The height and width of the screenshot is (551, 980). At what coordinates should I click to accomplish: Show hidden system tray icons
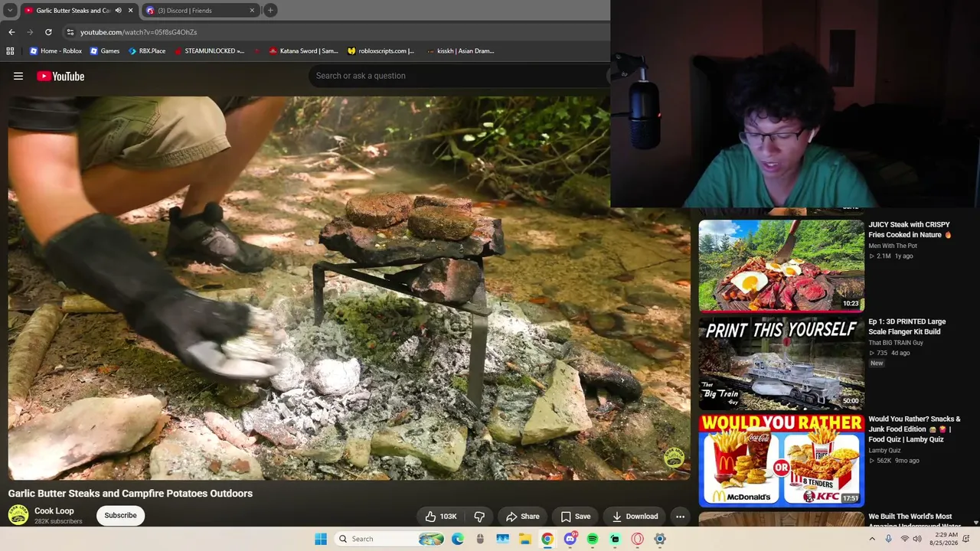(x=871, y=539)
